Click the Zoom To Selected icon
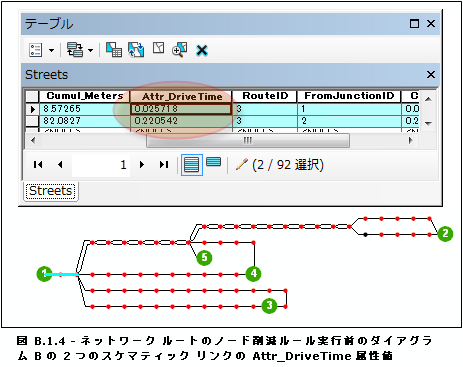 point(179,50)
